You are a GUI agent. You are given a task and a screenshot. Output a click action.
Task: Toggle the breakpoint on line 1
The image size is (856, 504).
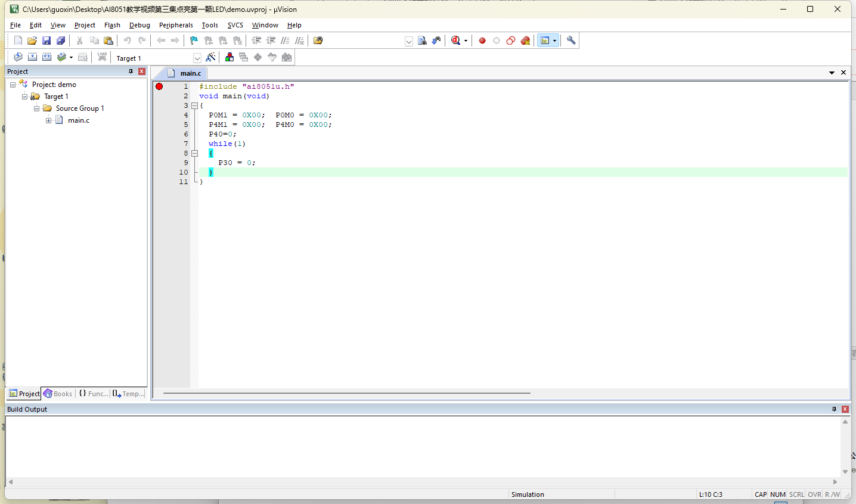pyautogui.click(x=159, y=86)
